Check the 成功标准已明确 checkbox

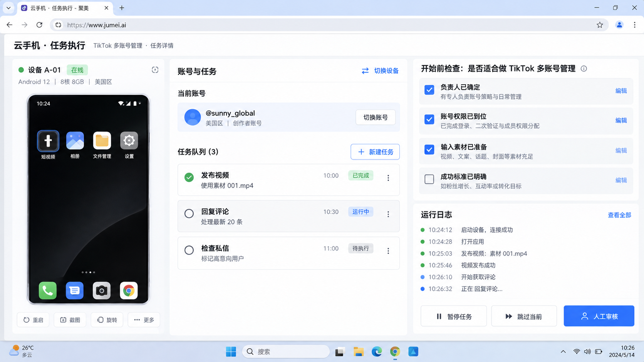click(x=429, y=179)
